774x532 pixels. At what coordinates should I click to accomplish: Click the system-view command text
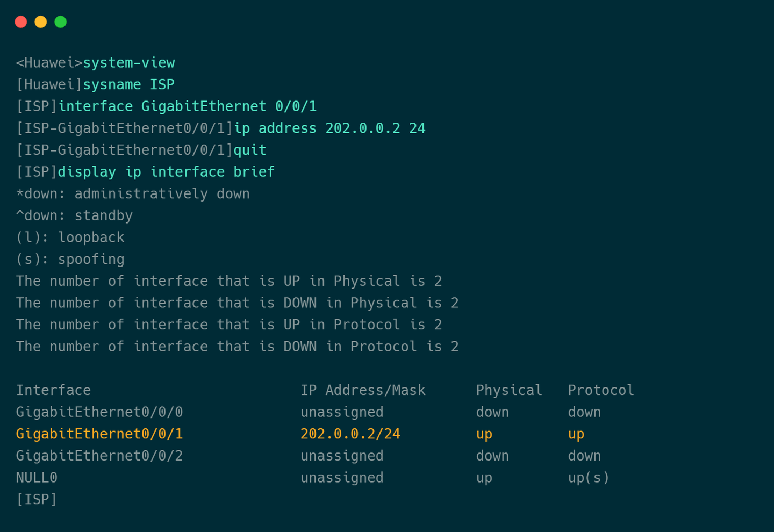(x=128, y=63)
